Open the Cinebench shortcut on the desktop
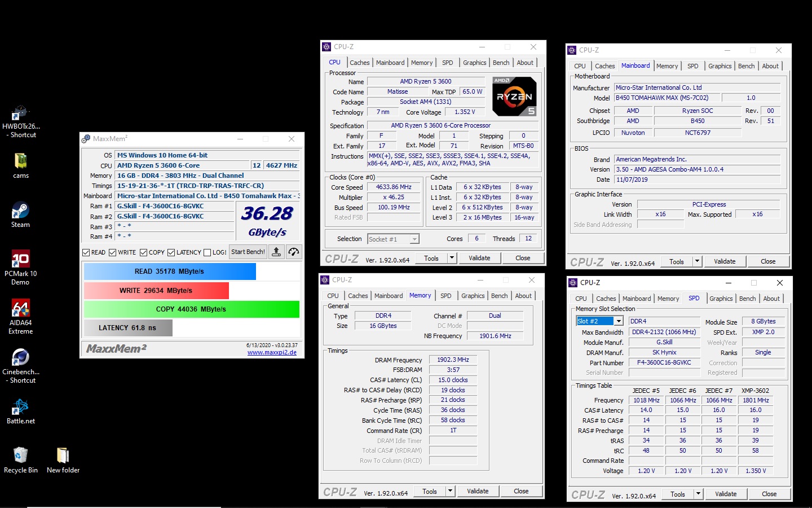This screenshot has height=508, width=812. click(21, 366)
